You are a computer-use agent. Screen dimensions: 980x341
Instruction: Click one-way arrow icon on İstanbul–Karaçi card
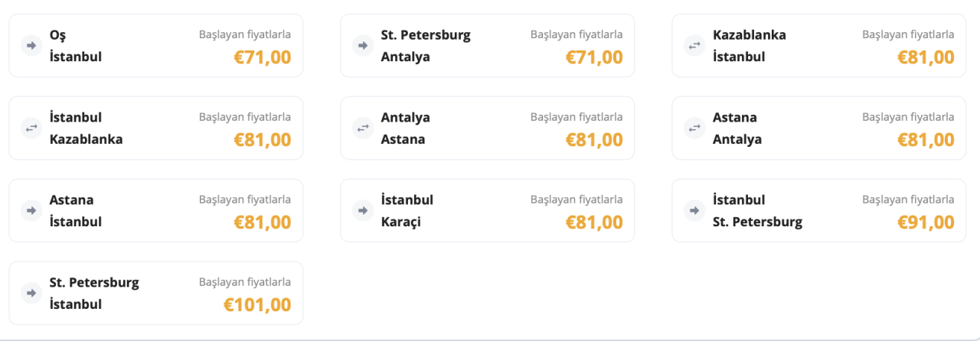click(362, 211)
